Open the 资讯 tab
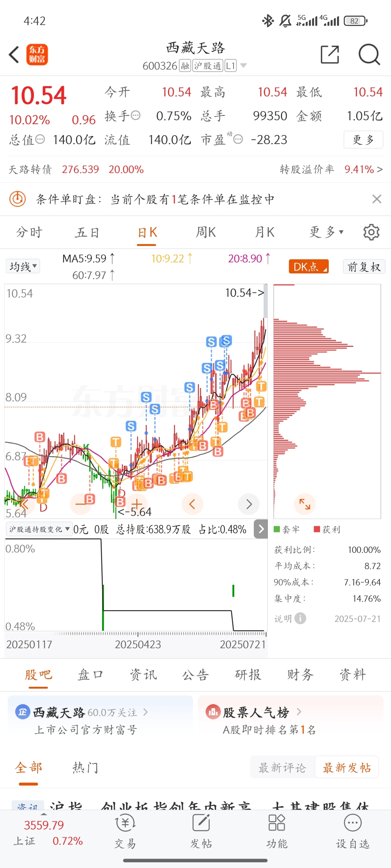The image size is (391, 868). [x=143, y=675]
